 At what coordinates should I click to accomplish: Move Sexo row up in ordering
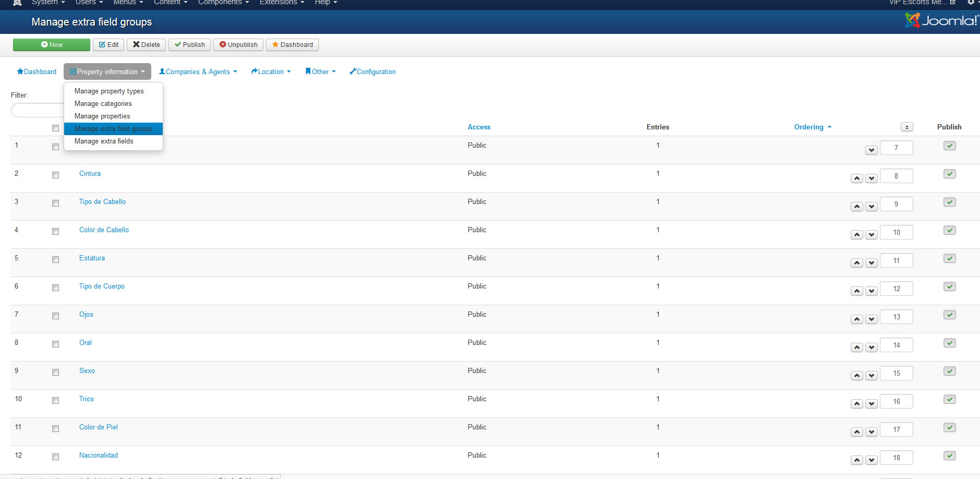tap(857, 376)
